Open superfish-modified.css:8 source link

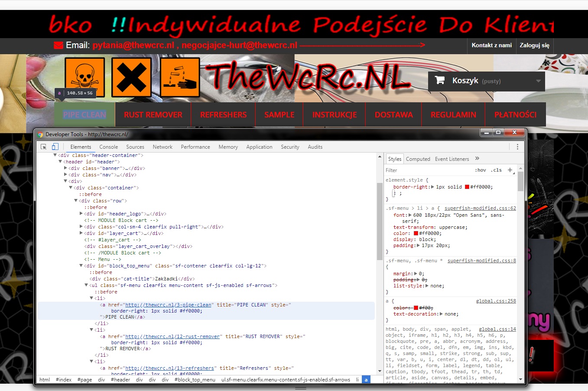482,261
